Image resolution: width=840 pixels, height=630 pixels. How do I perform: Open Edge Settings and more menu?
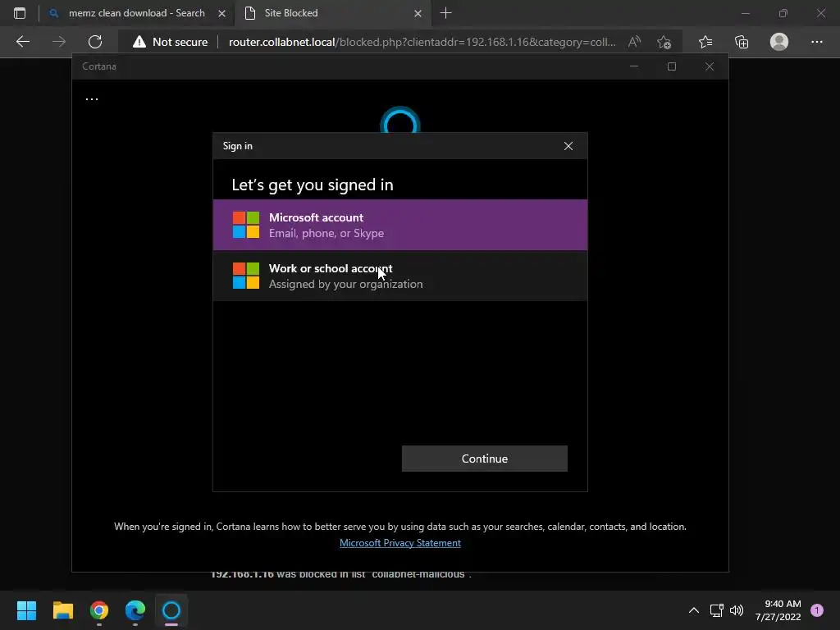click(x=816, y=42)
